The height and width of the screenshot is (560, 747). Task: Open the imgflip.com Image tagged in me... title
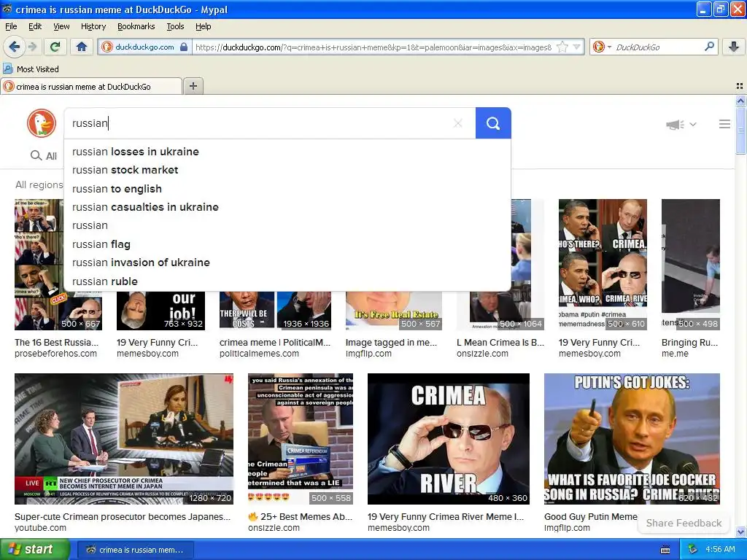tap(391, 343)
